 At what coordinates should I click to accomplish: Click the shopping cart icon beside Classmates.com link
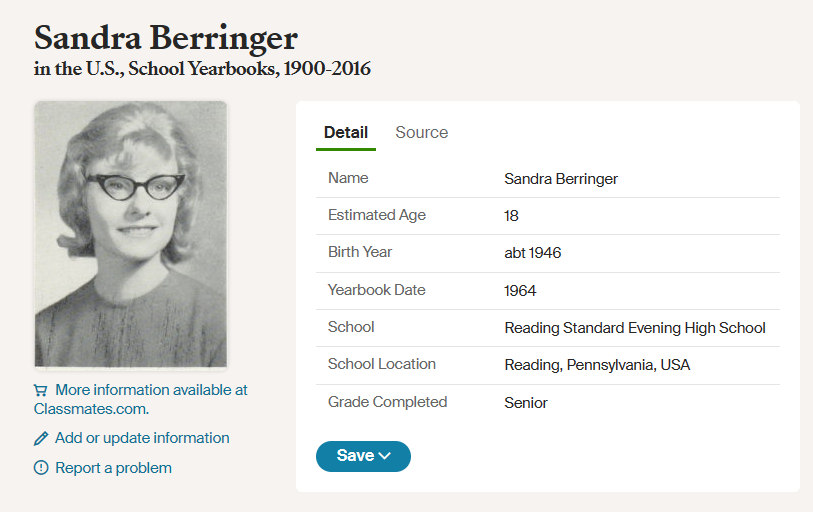coord(40,390)
